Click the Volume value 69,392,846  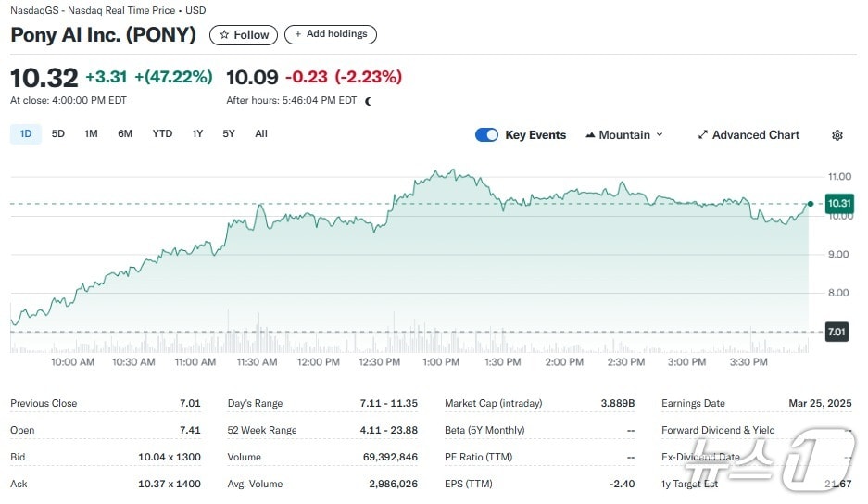390,457
